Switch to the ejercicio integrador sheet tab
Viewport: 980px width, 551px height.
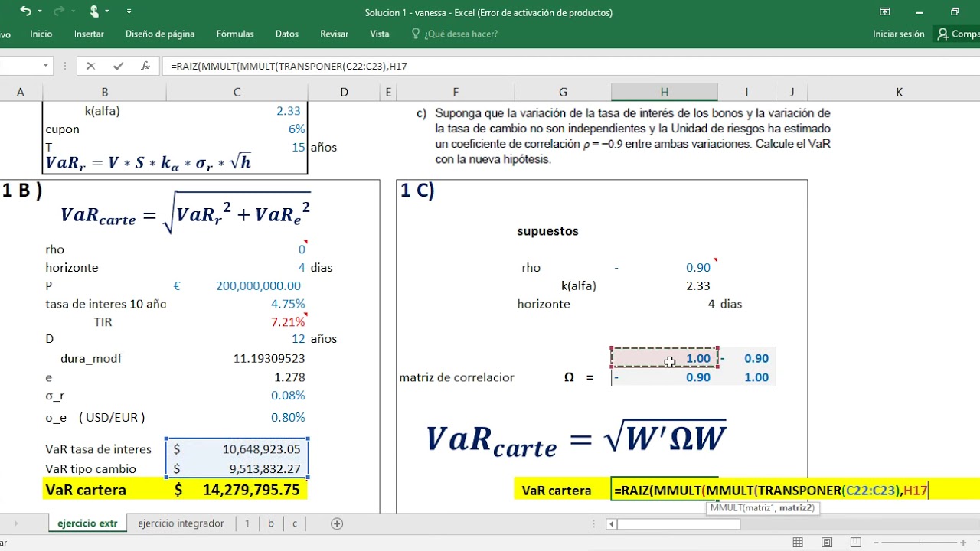[x=181, y=523]
